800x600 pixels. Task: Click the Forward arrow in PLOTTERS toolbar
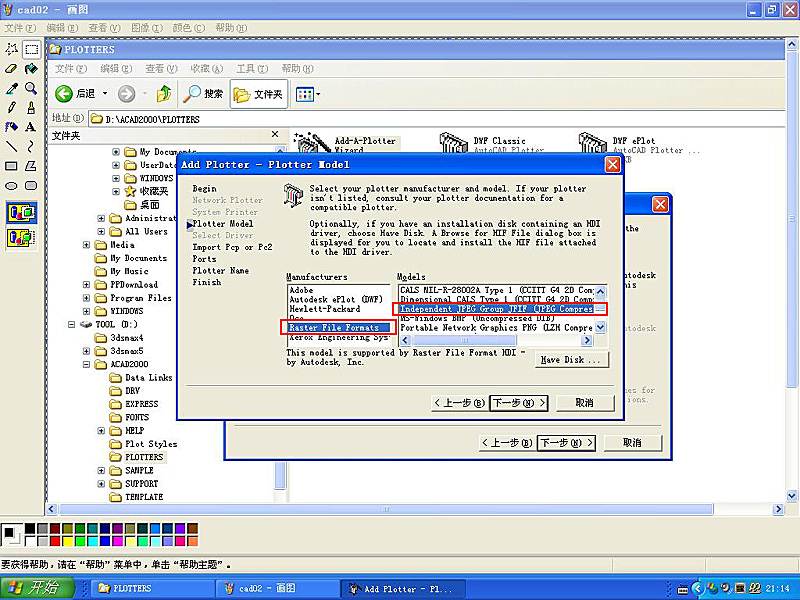point(127,94)
